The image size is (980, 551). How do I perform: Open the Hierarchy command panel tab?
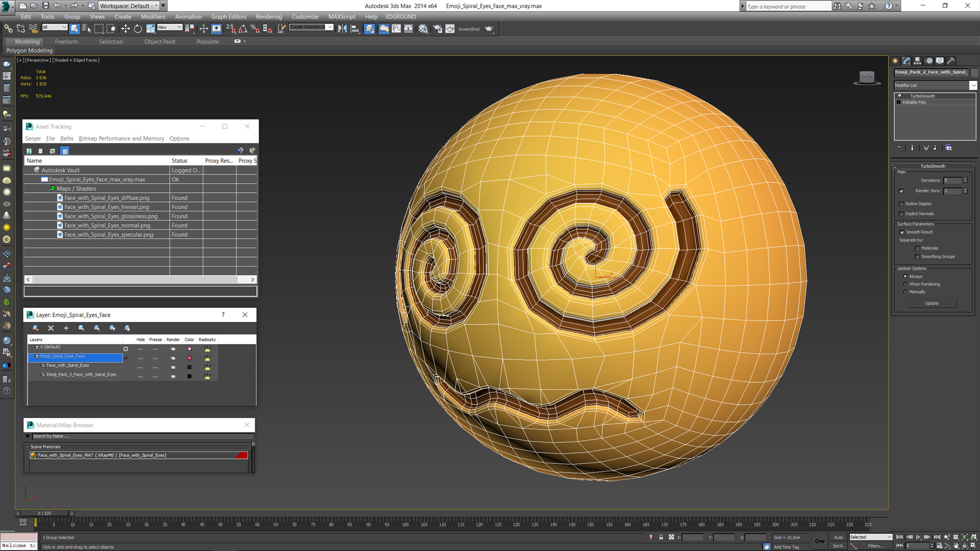pos(917,61)
